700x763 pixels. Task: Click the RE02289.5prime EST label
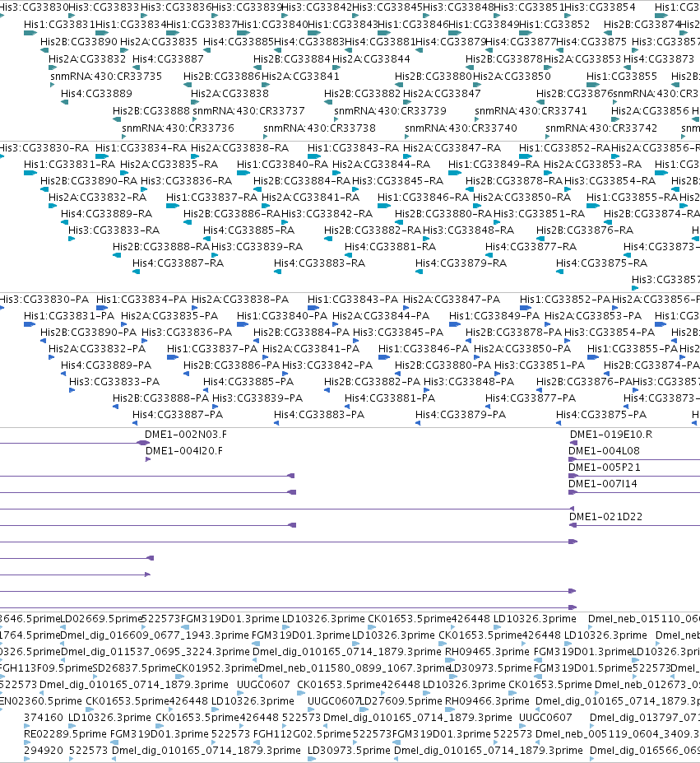(65, 734)
